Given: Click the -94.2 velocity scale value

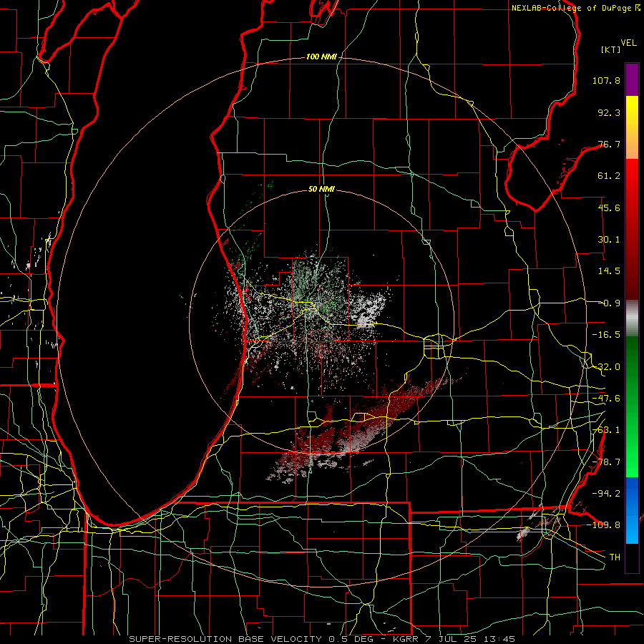Looking at the screenshot, I should 606,493.
